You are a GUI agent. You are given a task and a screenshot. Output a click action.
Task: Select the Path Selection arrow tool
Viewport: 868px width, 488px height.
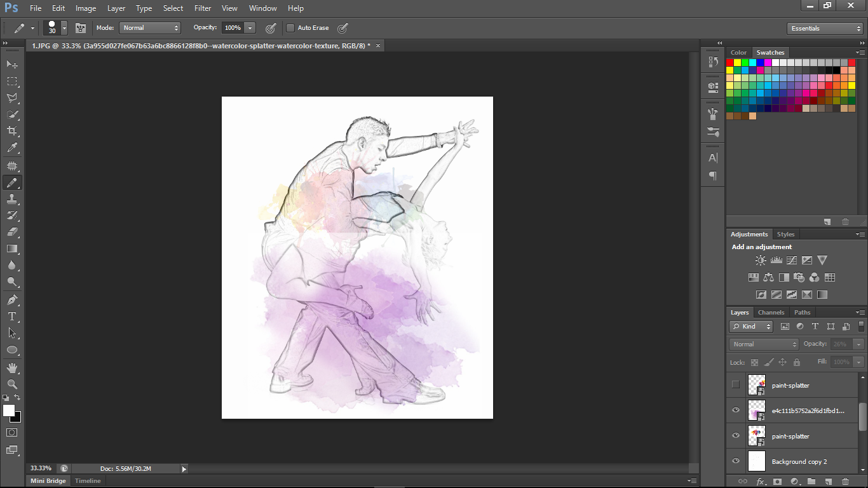(12, 332)
